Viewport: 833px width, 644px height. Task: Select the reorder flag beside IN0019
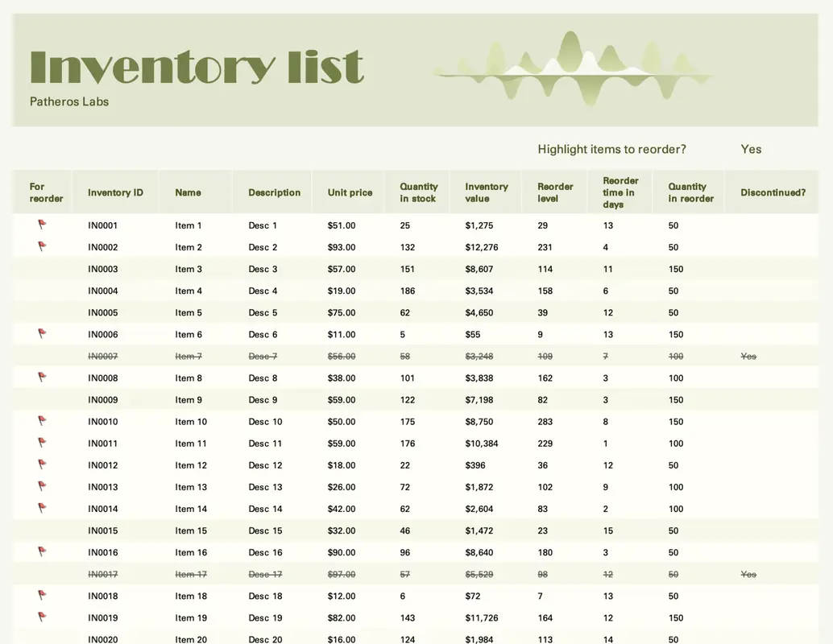point(42,617)
